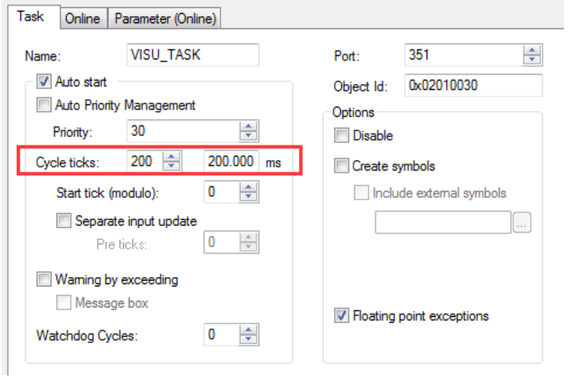Tick Separate input update checkbox

click(64, 221)
